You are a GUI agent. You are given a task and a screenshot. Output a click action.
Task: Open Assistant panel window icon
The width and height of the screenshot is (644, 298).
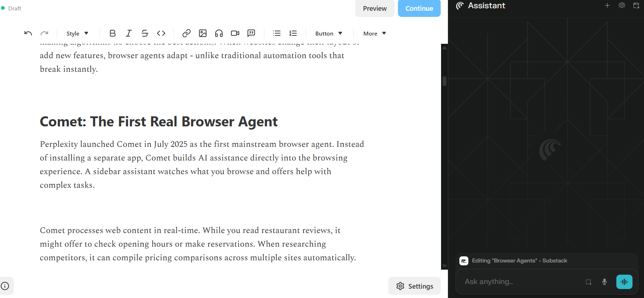point(636,5)
